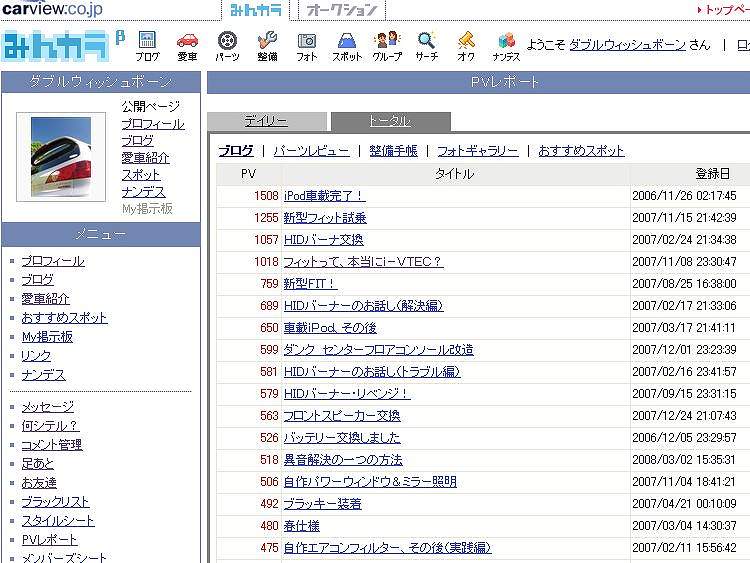This screenshot has width=750, height=563.
Task: Open the iPod車載完了！ blog entry
Action: [324, 196]
